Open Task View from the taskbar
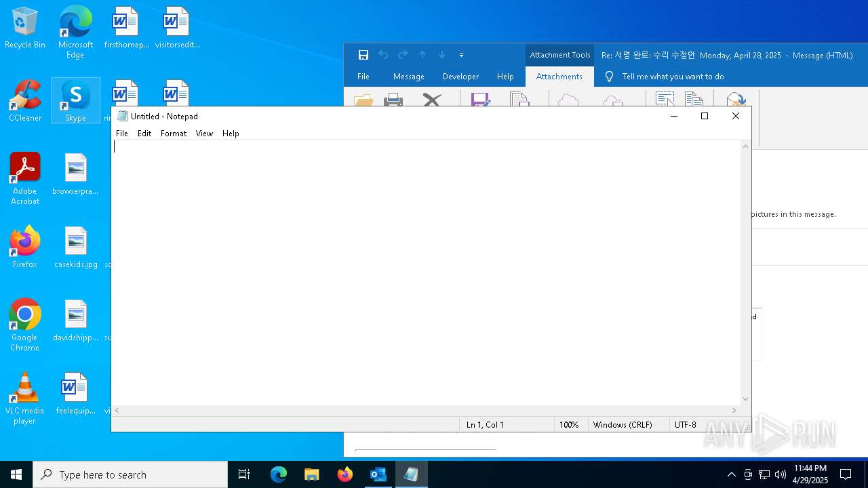Screen dimensions: 868x488 pos(244,474)
